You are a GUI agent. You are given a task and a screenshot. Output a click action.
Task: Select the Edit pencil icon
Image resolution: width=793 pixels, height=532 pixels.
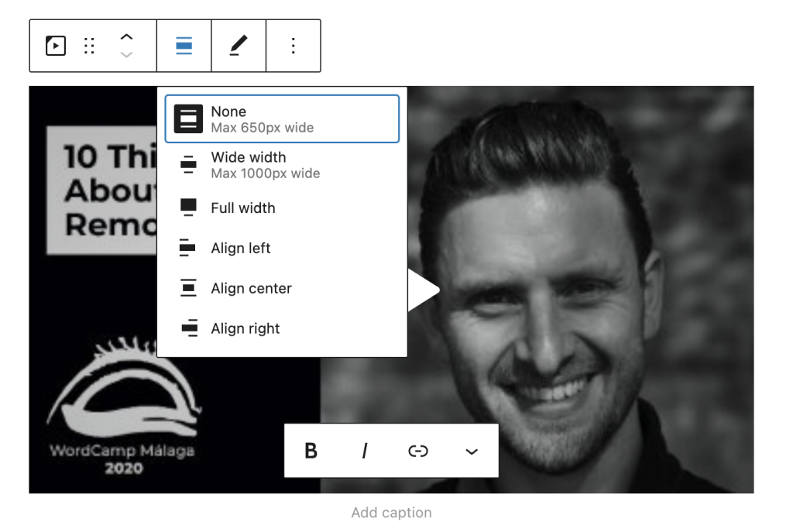(239, 46)
